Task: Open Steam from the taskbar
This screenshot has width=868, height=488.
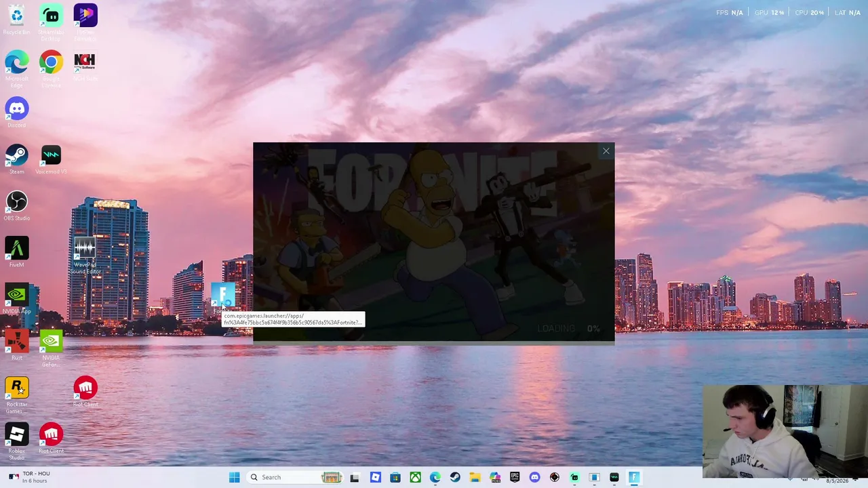Action: [x=455, y=477]
